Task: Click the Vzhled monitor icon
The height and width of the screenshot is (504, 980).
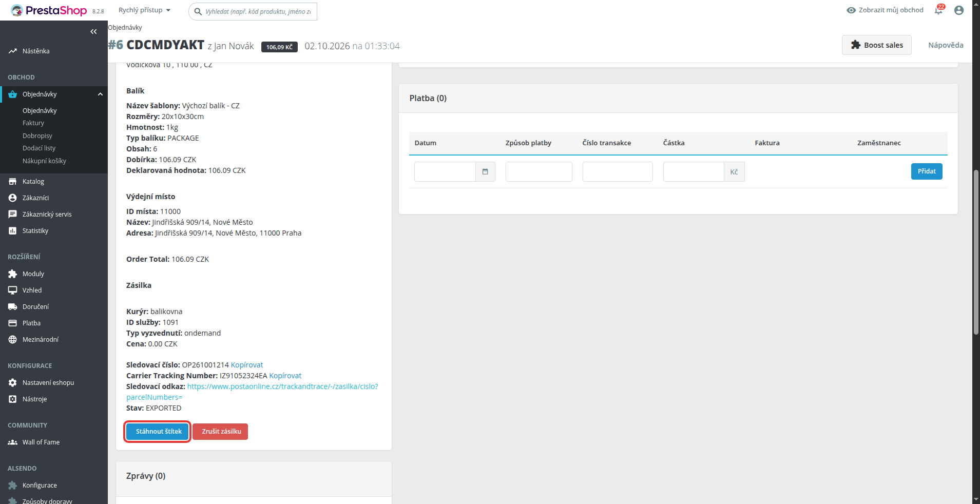Action: tap(13, 290)
